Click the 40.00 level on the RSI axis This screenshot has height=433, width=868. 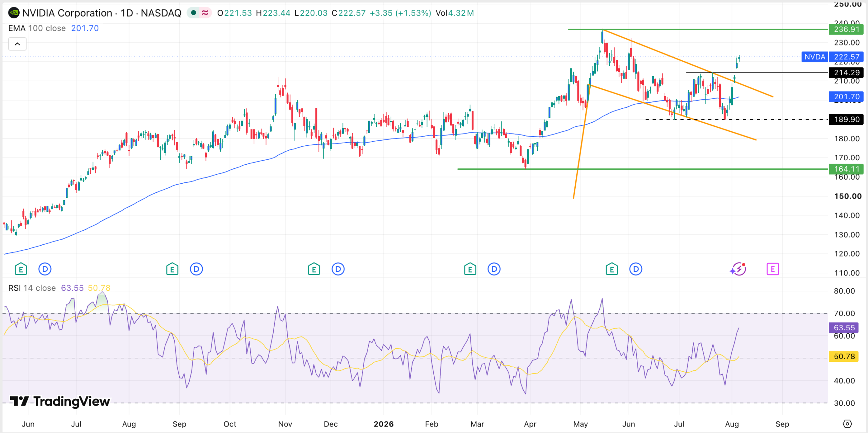pyautogui.click(x=844, y=380)
